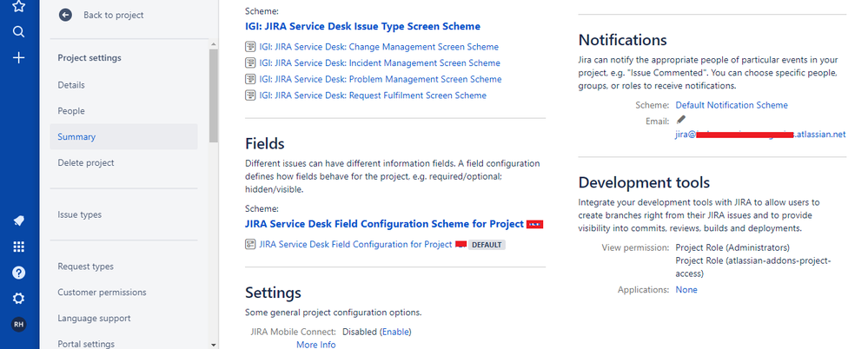Select Summary in project settings

point(123,136)
